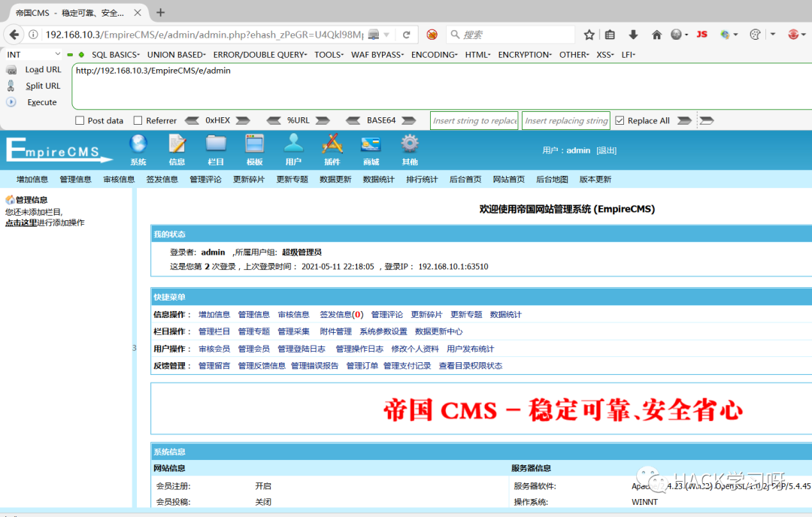This screenshot has width=812, height=517.
Task: Enable the Referrer checkbox
Action: 138,120
